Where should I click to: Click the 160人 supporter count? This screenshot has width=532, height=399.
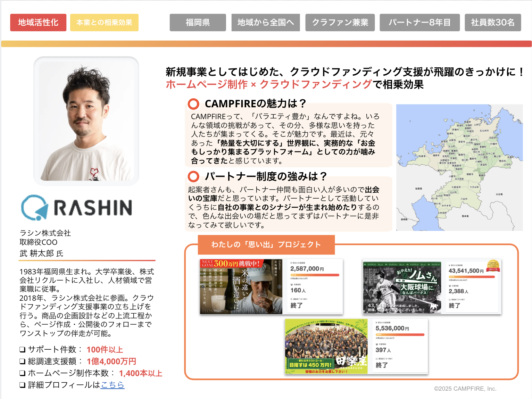click(298, 290)
